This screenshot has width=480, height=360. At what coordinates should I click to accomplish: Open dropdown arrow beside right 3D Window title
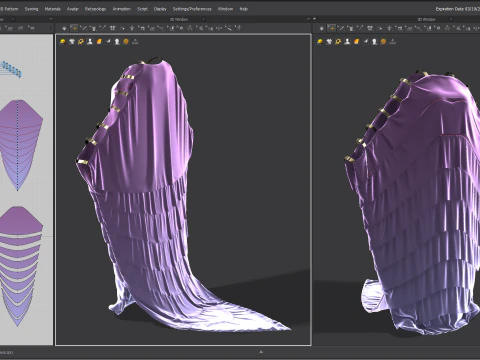click(451, 19)
